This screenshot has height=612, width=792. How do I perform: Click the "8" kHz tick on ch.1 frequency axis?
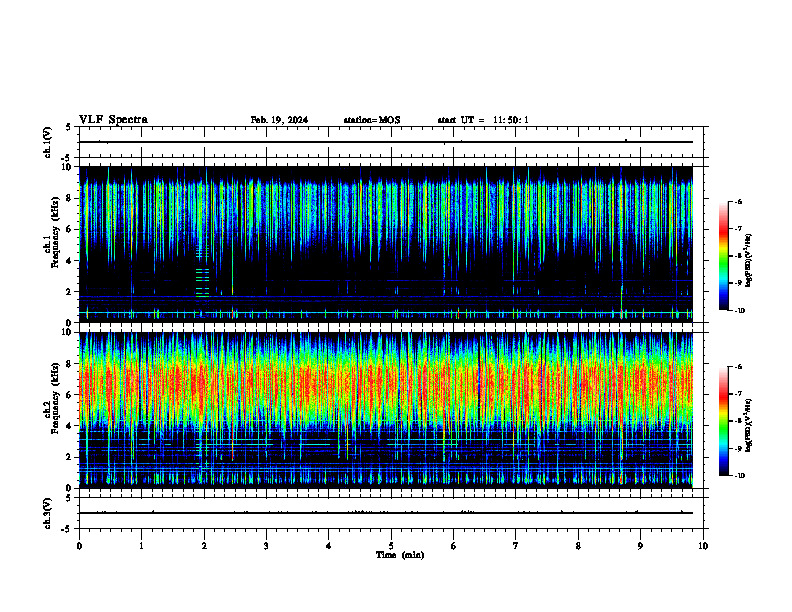pos(69,198)
